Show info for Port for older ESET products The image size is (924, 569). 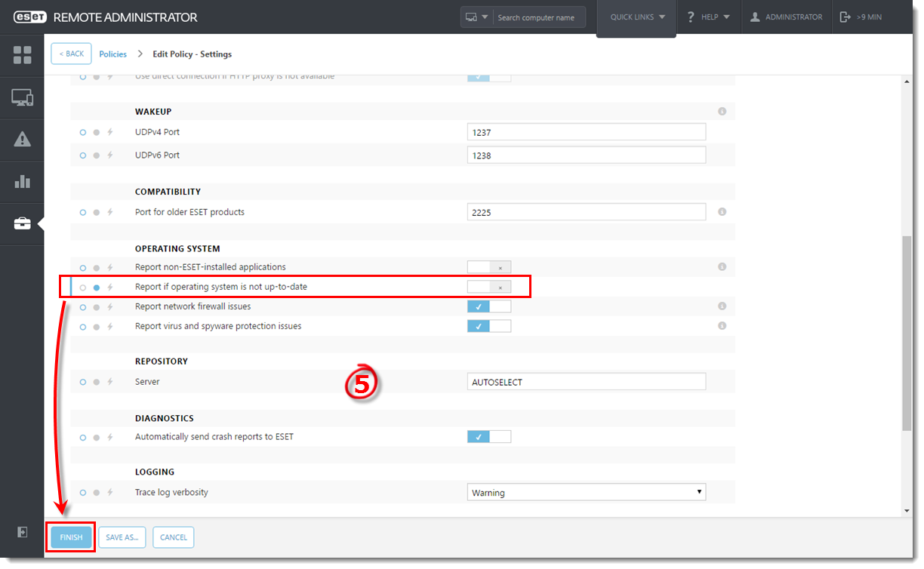tap(722, 211)
